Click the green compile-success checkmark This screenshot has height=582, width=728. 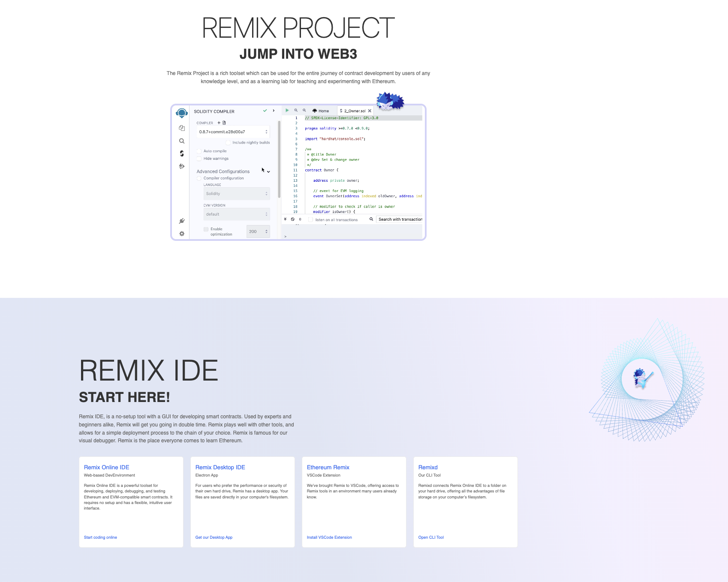pos(265,111)
